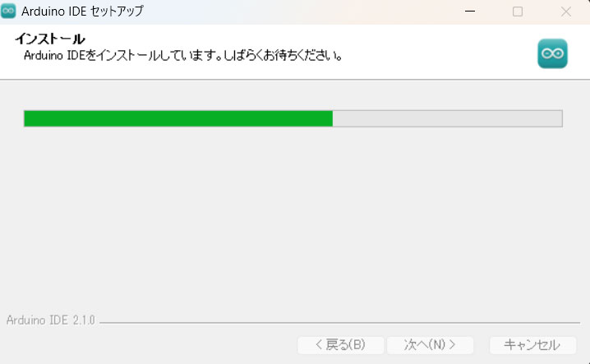Click the 戻る(B) back button
This screenshot has width=590, height=364.
340,345
